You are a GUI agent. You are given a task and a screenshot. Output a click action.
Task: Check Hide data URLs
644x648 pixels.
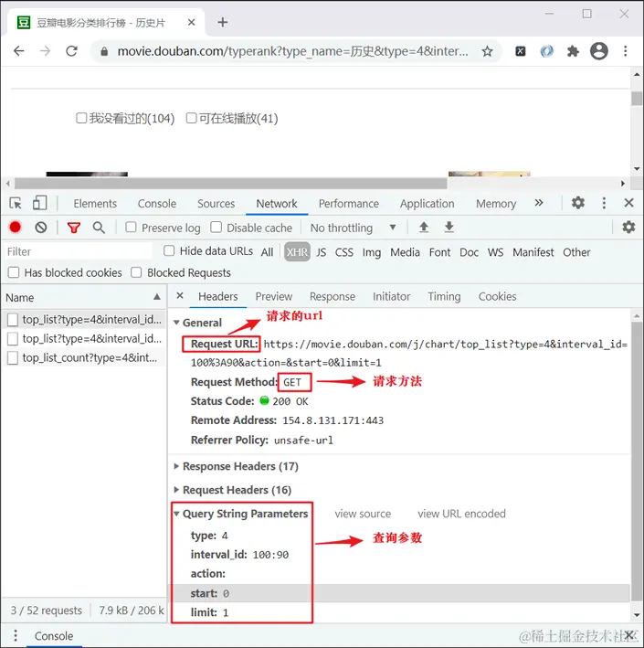click(x=169, y=250)
